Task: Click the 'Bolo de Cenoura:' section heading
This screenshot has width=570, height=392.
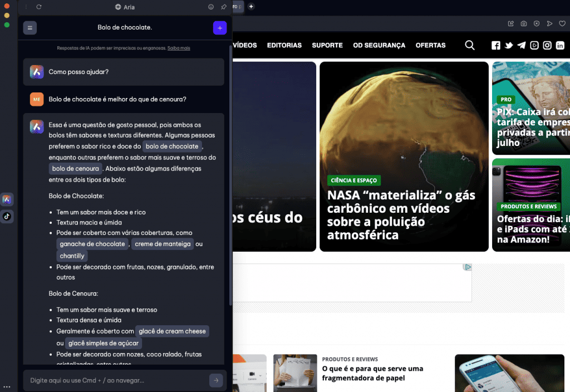Action: 73,293
